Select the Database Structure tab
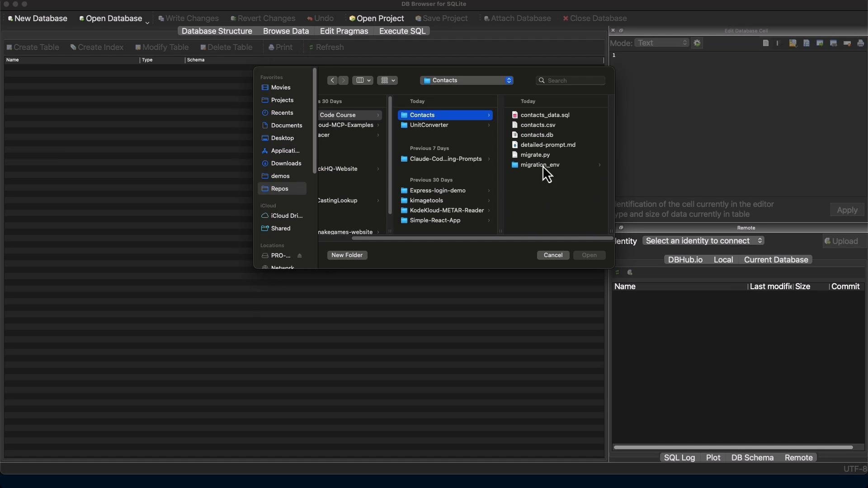Viewport: 868px width, 488px height. 217,31
